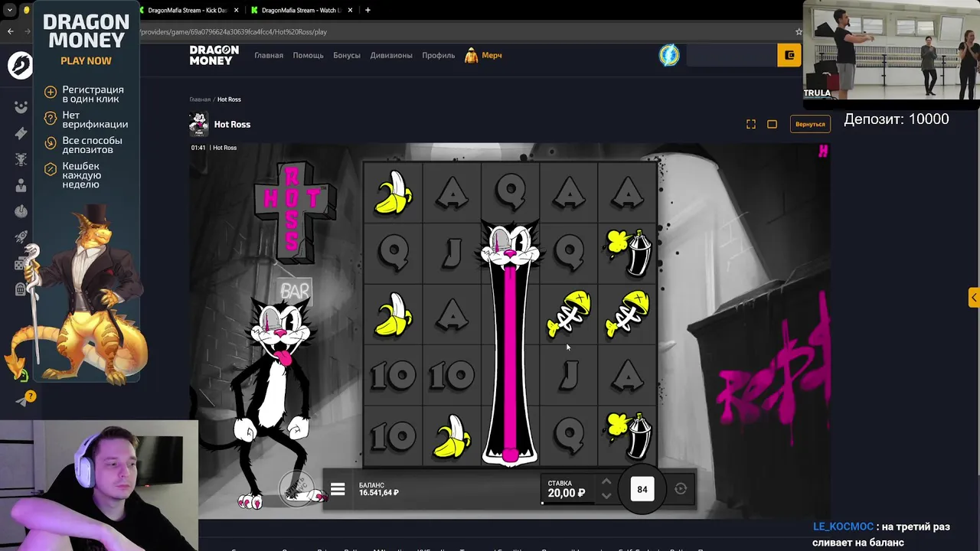This screenshot has width=980, height=551.
Task: Increase the bet with the up arrow
Action: [x=606, y=481]
